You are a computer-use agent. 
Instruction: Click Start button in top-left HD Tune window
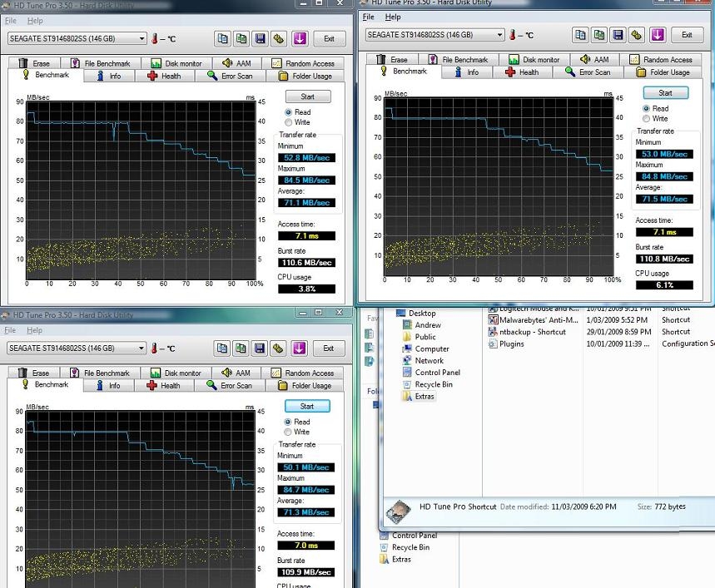click(x=308, y=96)
